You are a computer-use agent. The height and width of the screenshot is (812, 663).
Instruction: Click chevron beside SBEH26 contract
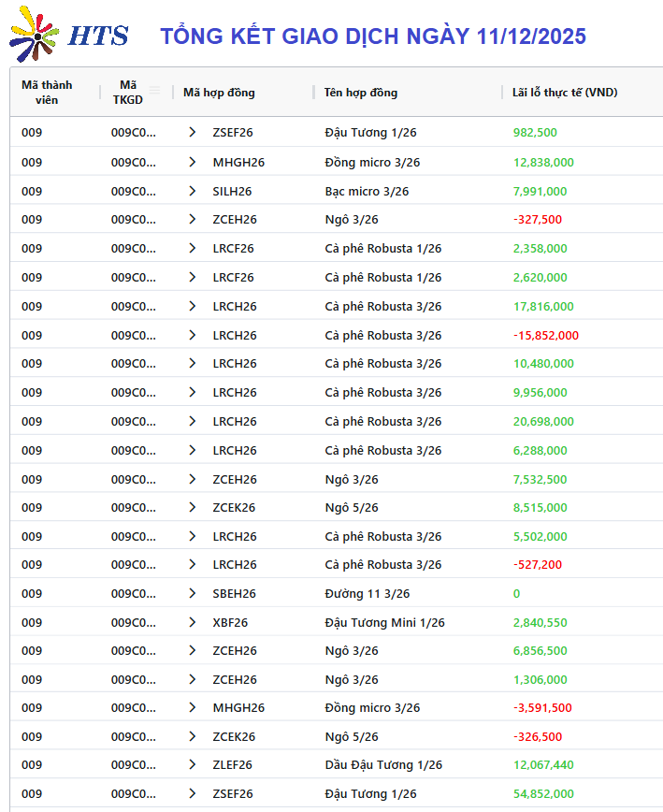[193, 593]
